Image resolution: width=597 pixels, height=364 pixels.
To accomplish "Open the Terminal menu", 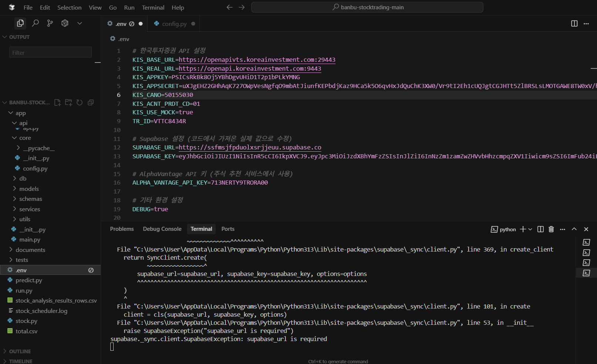I will (x=153, y=7).
